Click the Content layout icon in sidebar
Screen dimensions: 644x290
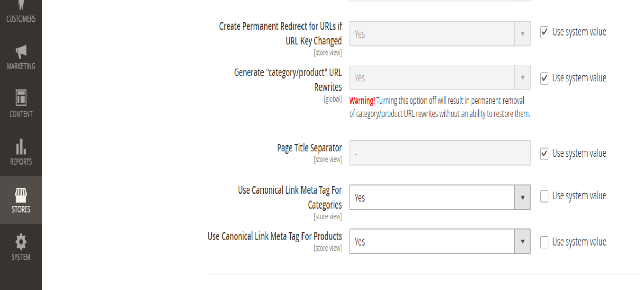pyautogui.click(x=21, y=98)
